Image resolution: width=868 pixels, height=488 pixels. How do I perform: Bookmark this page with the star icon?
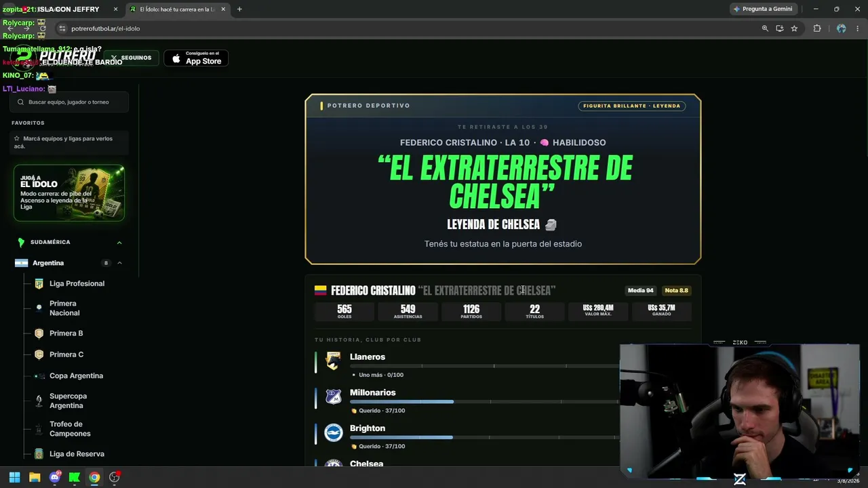click(x=794, y=28)
